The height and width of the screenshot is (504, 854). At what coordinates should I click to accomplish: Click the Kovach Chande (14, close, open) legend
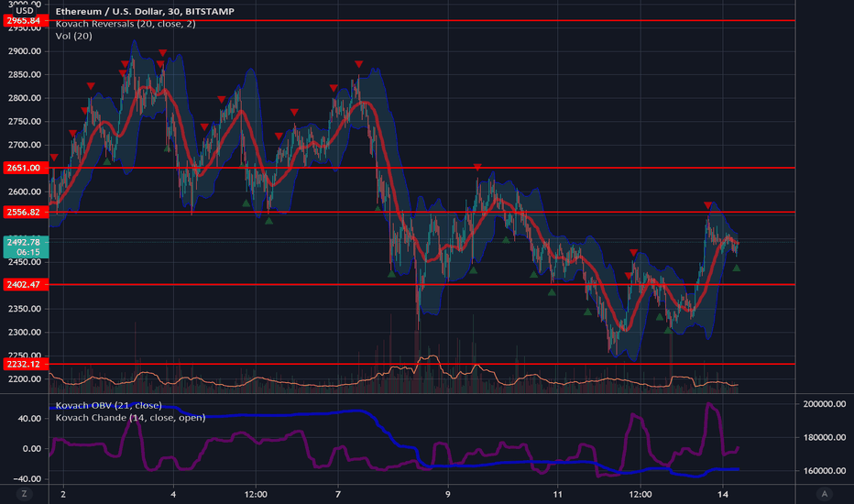[x=130, y=418]
